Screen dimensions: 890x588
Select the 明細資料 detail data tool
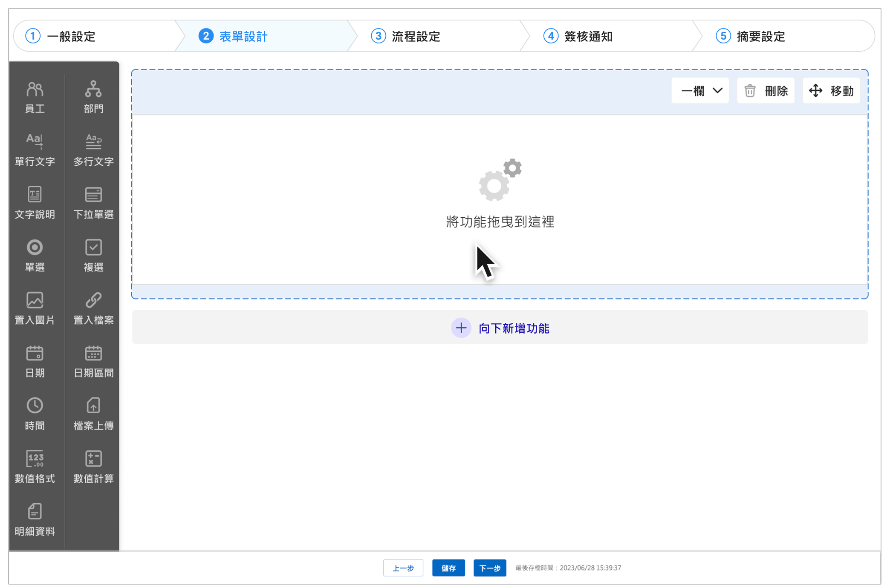(x=35, y=520)
